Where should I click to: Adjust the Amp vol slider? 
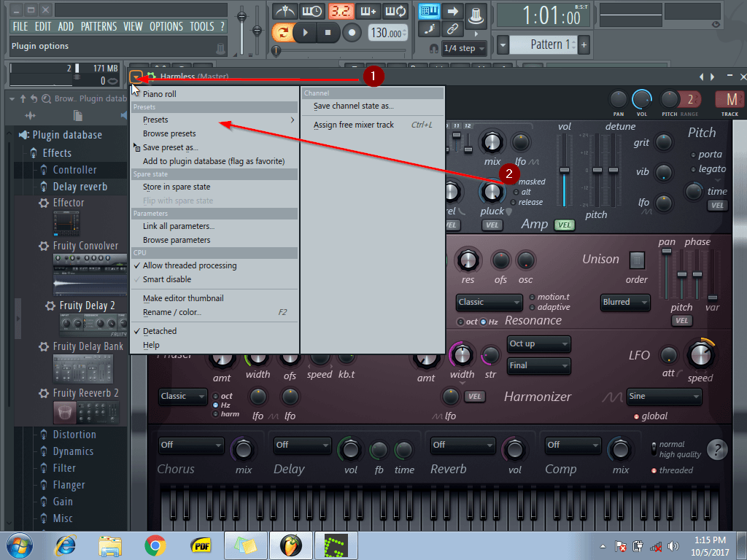click(565, 171)
